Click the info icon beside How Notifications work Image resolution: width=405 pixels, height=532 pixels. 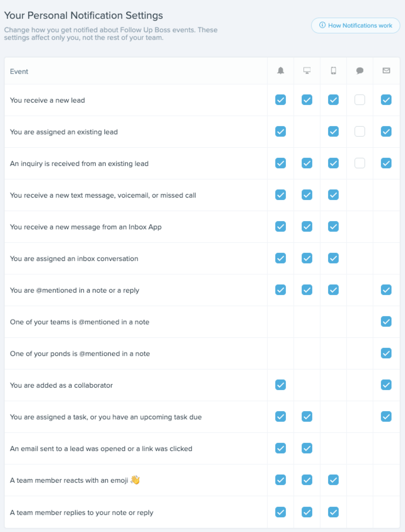pos(322,25)
